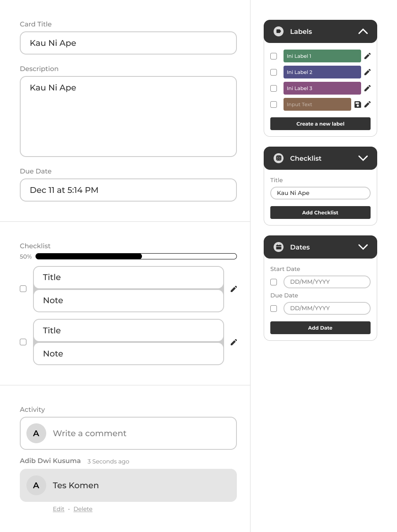Save the new label with the floppy disk icon
This screenshot has width=397, height=532.
pyautogui.click(x=358, y=104)
